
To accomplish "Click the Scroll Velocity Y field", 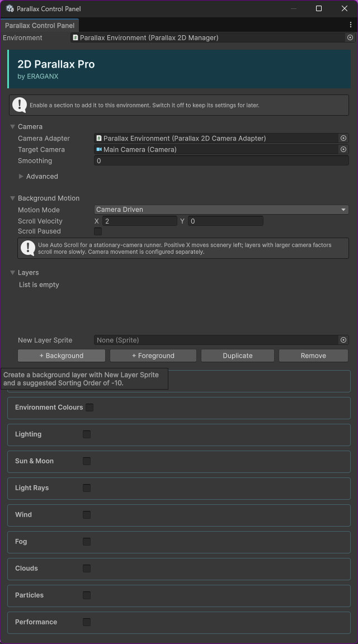I will point(225,221).
